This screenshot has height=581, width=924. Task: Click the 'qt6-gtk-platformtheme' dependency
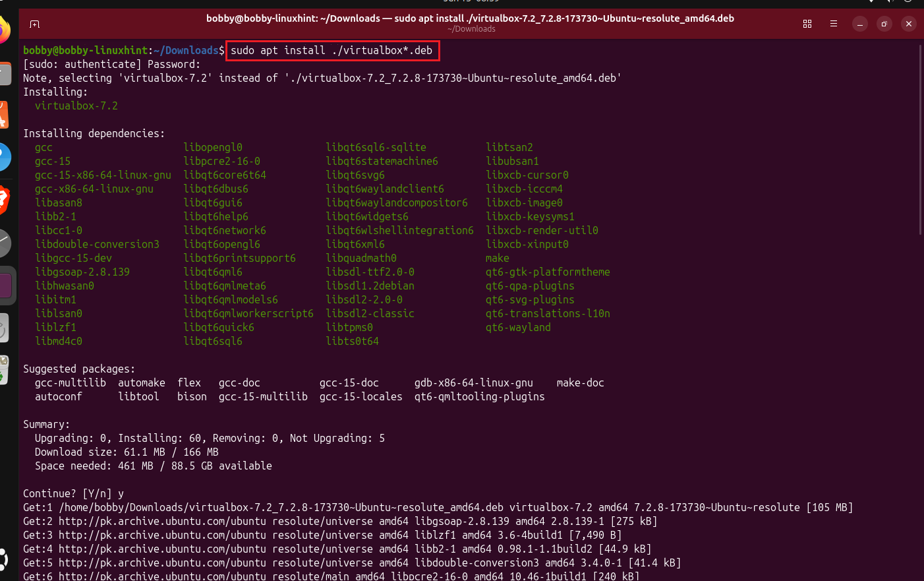(x=548, y=272)
